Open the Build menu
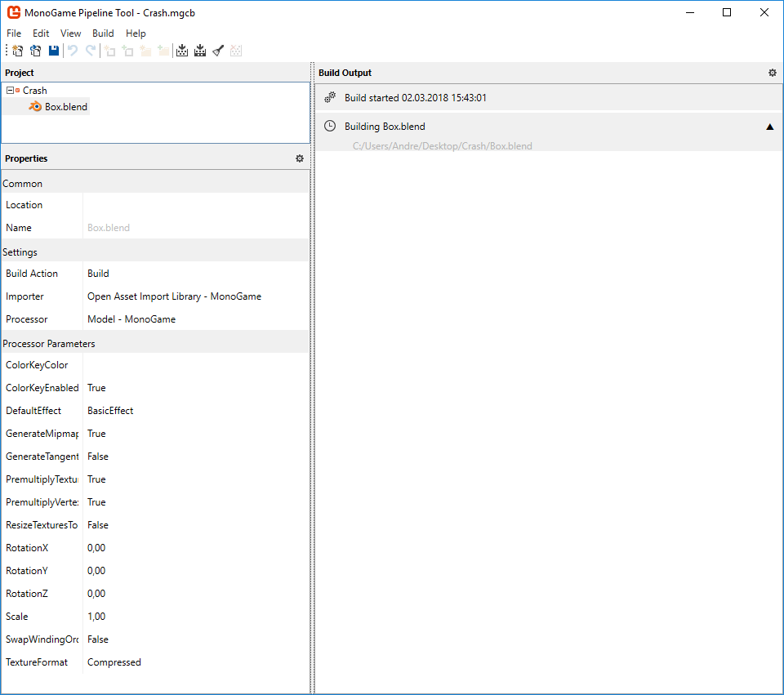 click(x=103, y=33)
